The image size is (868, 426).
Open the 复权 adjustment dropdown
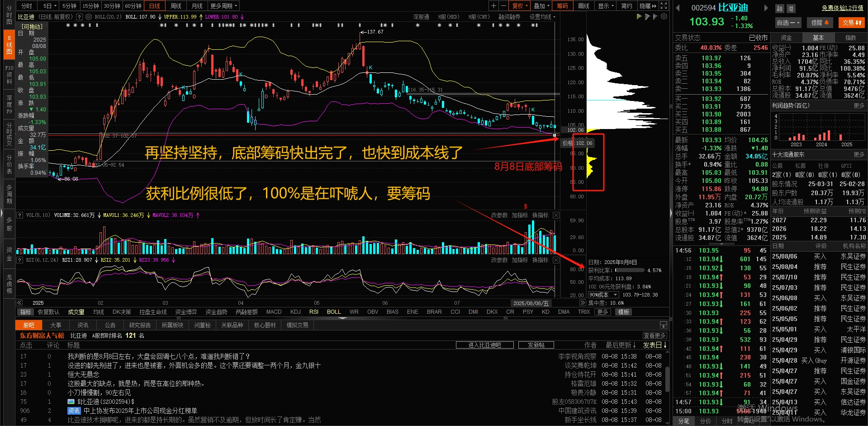pyautogui.click(x=520, y=6)
